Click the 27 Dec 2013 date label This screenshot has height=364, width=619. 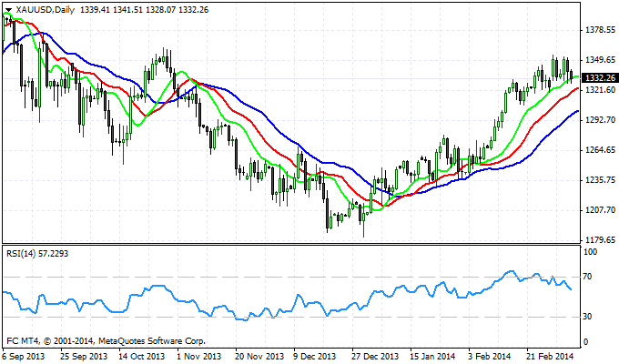[375, 356]
